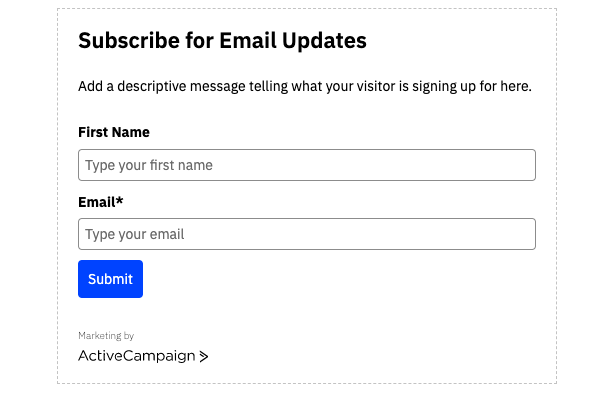Click the required asterisk beside Email
Screen dimensions: 595x406
click(120, 200)
